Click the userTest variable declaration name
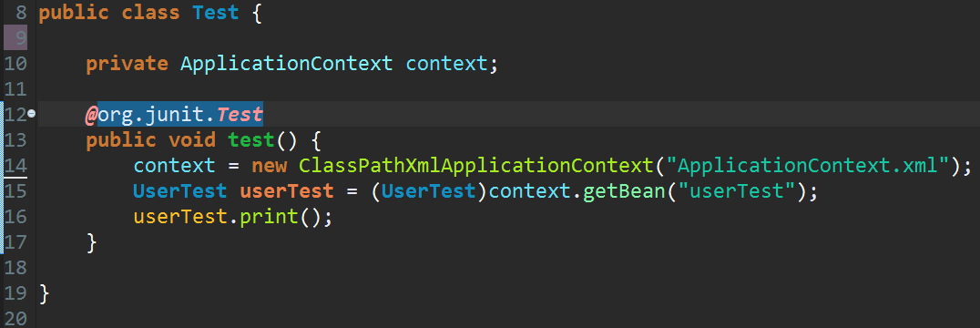This screenshot has width=980, height=328. pos(287,191)
